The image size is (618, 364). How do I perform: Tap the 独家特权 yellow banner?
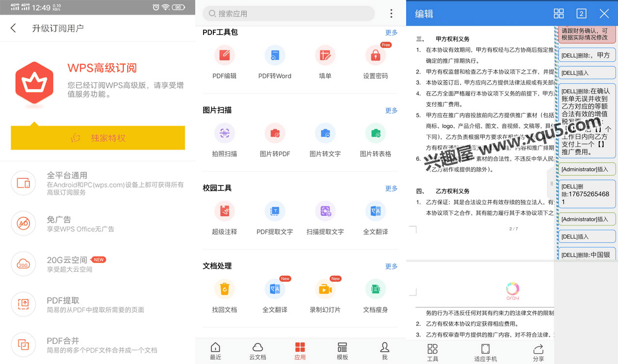tap(98, 138)
